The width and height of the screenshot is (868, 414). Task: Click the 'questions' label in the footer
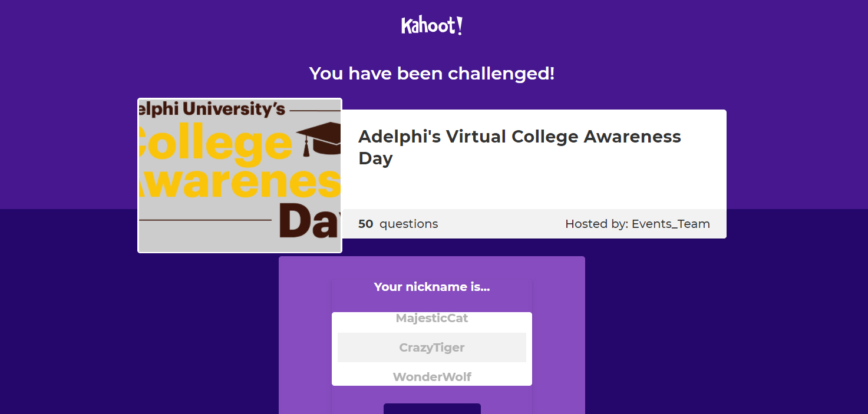tap(408, 224)
